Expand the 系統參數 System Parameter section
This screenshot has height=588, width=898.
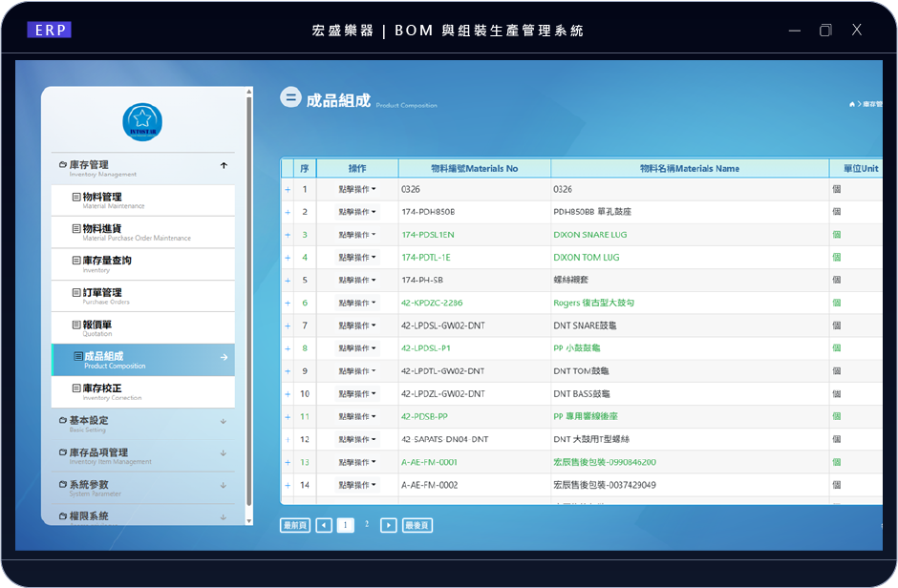pos(224,486)
